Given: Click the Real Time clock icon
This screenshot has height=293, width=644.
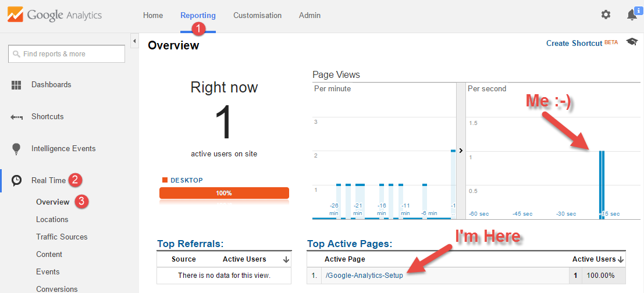Looking at the screenshot, I should click(x=16, y=181).
